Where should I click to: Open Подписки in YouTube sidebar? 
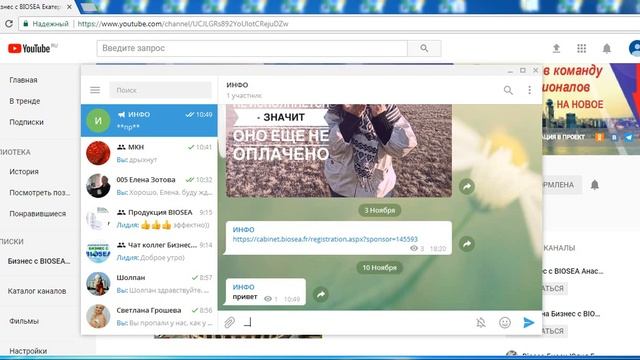pos(26,122)
